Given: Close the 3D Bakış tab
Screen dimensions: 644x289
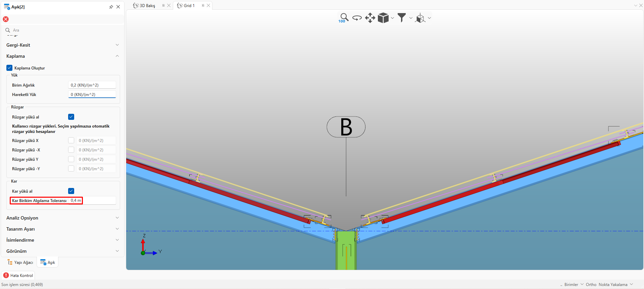Looking at the screenshot, I should coord(169,6).
